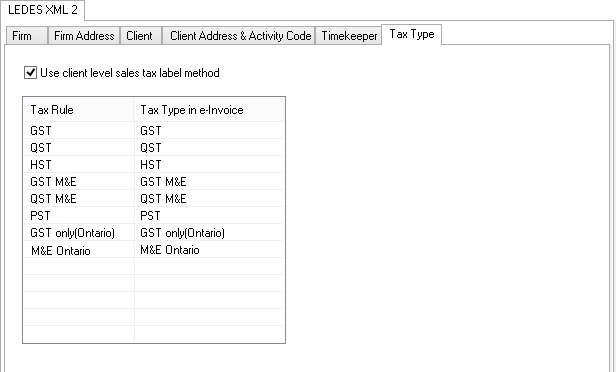Select the GST M&E tax rule cell
The width and height of the screenshot is (616, 372).
click(79, 181)
